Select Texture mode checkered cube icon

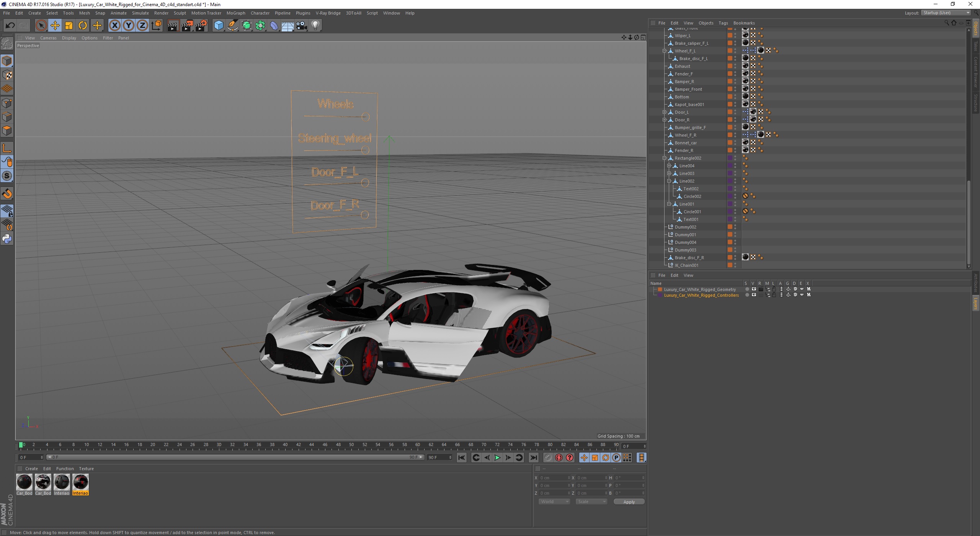click(x=7, y=75)
